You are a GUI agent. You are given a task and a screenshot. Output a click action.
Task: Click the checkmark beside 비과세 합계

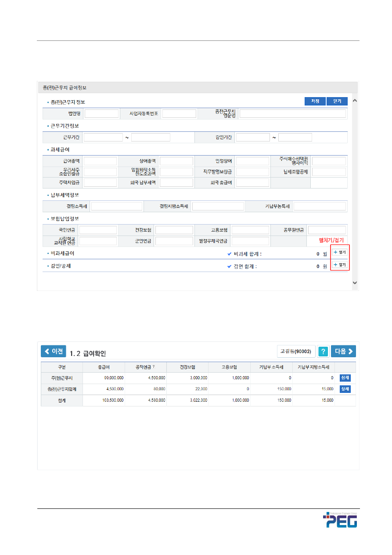coord(229,254)
